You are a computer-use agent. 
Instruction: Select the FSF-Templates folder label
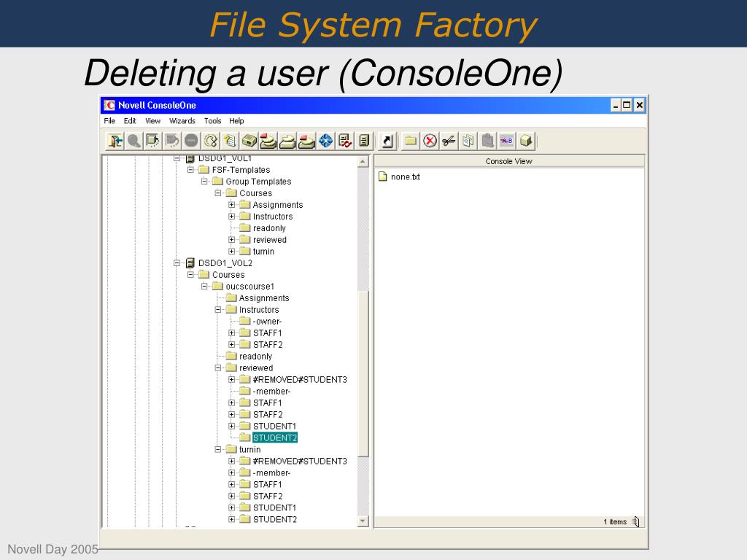tap(241, 169)
